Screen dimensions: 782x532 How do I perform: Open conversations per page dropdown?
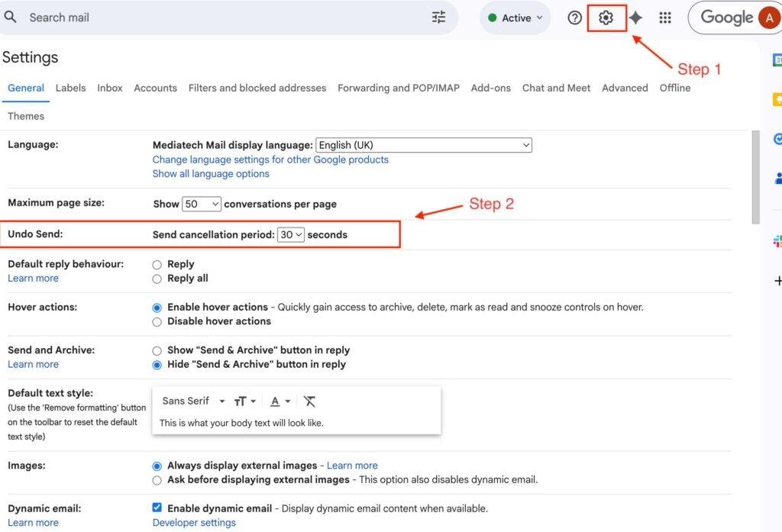(202, 204)
